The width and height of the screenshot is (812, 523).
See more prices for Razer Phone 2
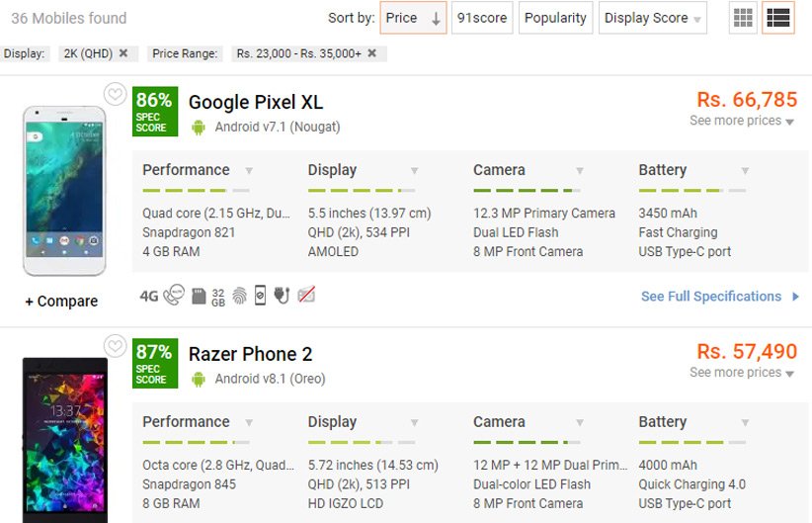click(742, 373)
